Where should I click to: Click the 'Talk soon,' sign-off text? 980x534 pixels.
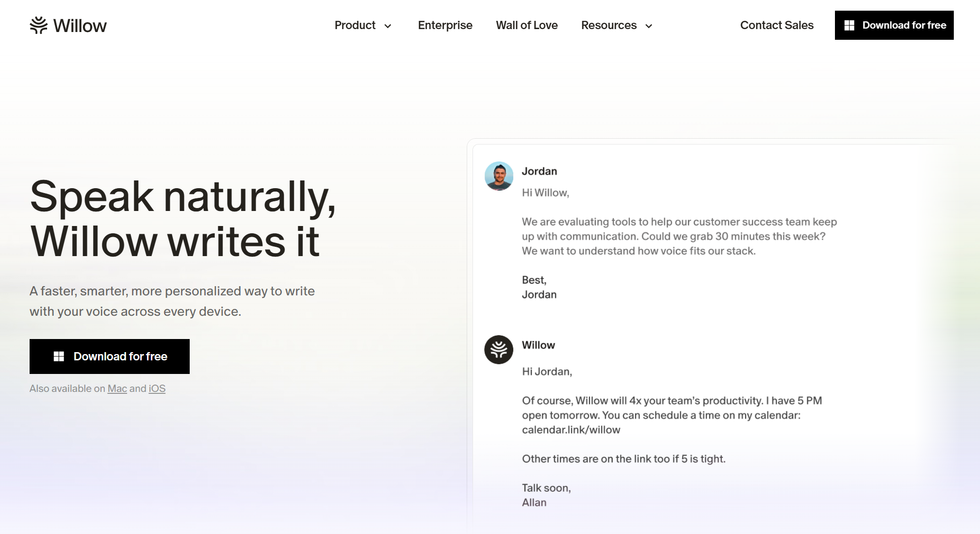[546, 488]
